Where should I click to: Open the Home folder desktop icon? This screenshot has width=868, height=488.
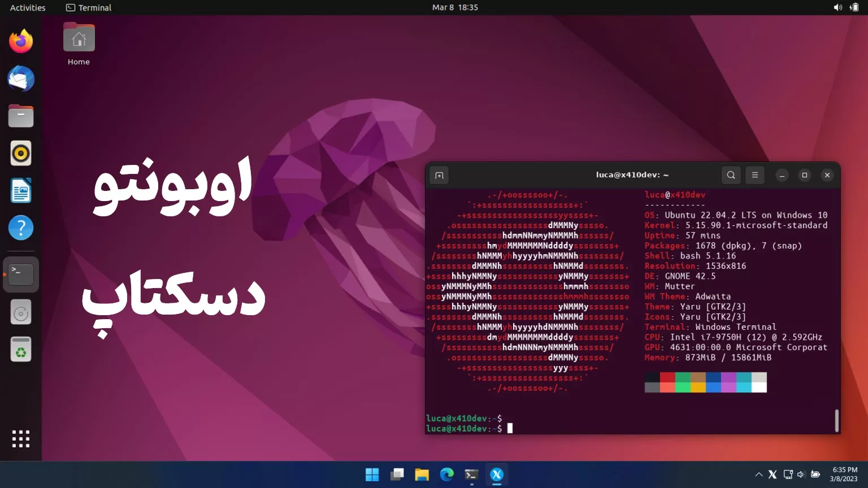pos(79,44)
